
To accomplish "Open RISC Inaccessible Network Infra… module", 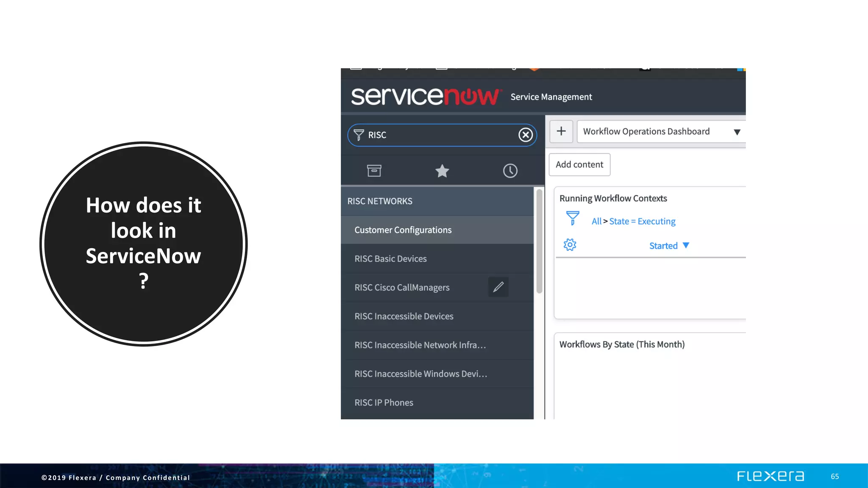I will tap(437, 345).
